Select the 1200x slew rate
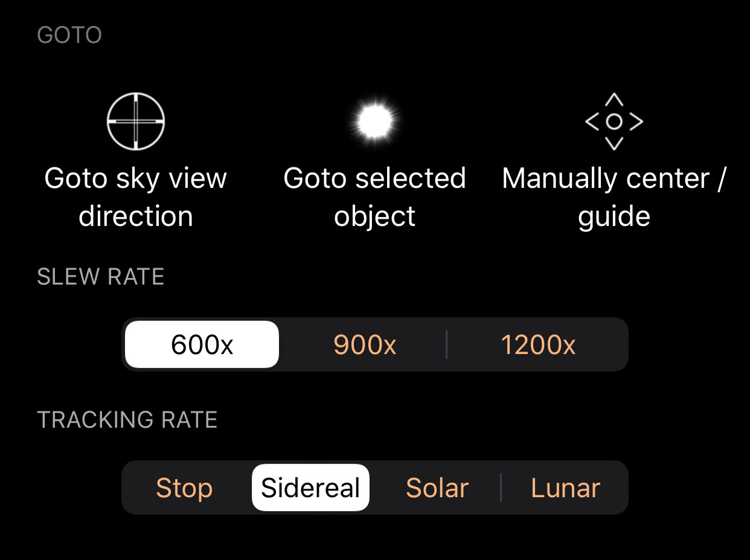750x560 pixels. [x=538, y=344]
